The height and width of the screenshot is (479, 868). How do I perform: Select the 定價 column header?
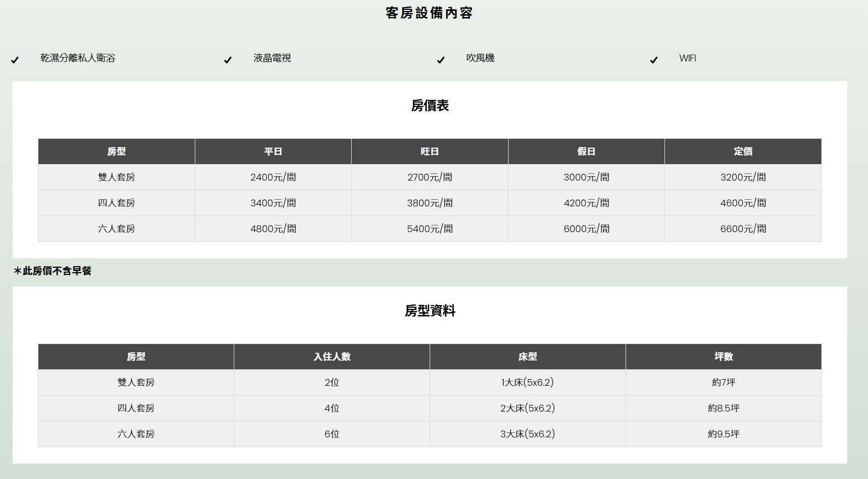pyautogui.click(x=743, y=151)
